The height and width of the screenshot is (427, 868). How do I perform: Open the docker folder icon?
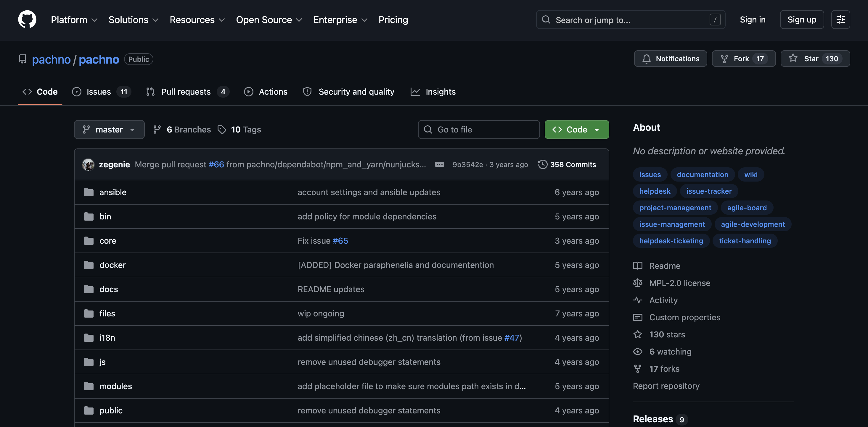click(89, 265)
